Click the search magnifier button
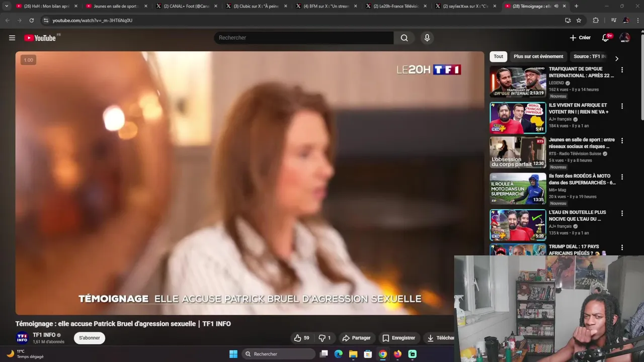Viewport: 644px width, 362px height. click(404, 38)
